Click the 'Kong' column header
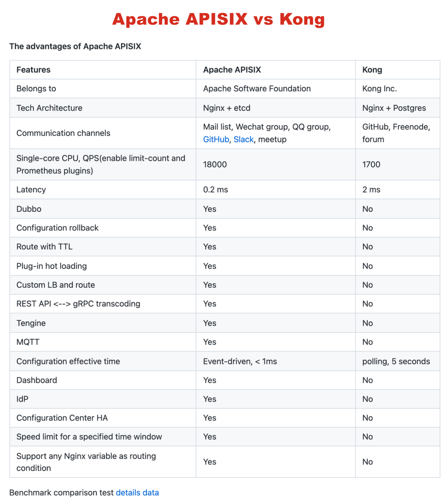 [372, 70]
